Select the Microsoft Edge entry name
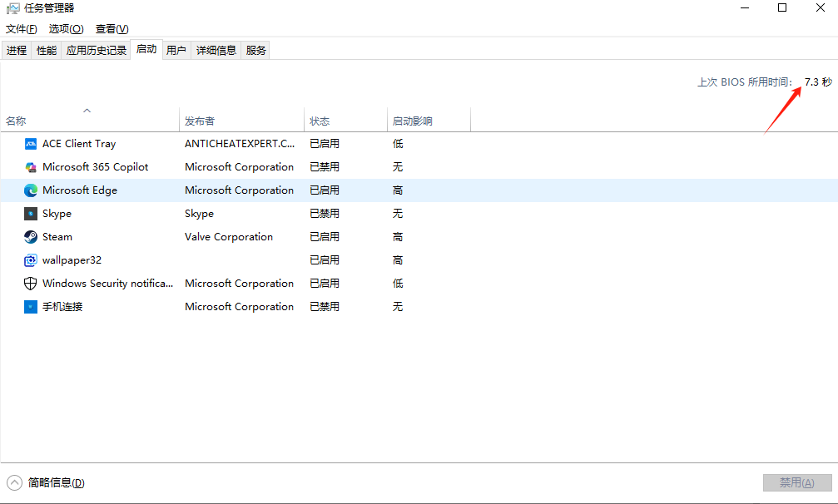 point(80,190)
